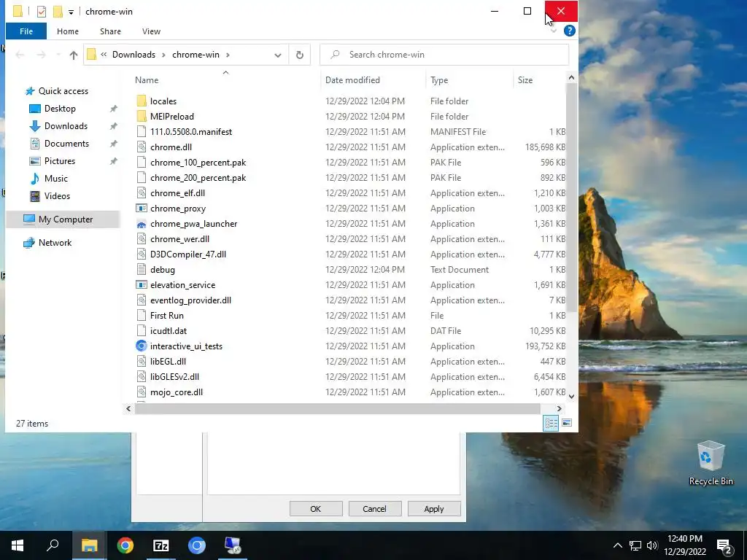The image size is (747, 560).
Task: Select the icudtl.dat file name
Action: click(x=169, y=331)
